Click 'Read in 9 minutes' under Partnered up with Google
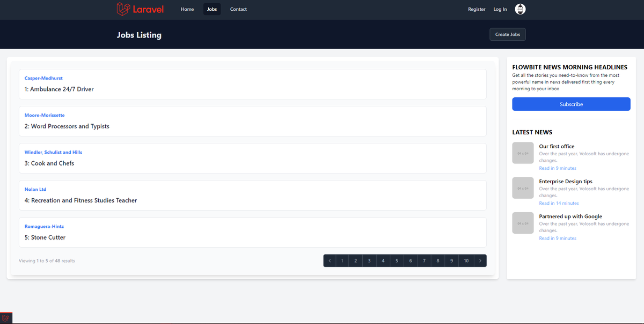This screenshot has height=324, width=644. click(x=558, y=238)
